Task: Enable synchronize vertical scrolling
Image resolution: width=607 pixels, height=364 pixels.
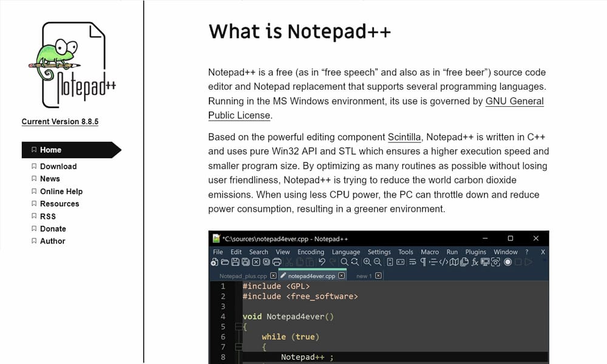Action: click(x=390, y=262)
